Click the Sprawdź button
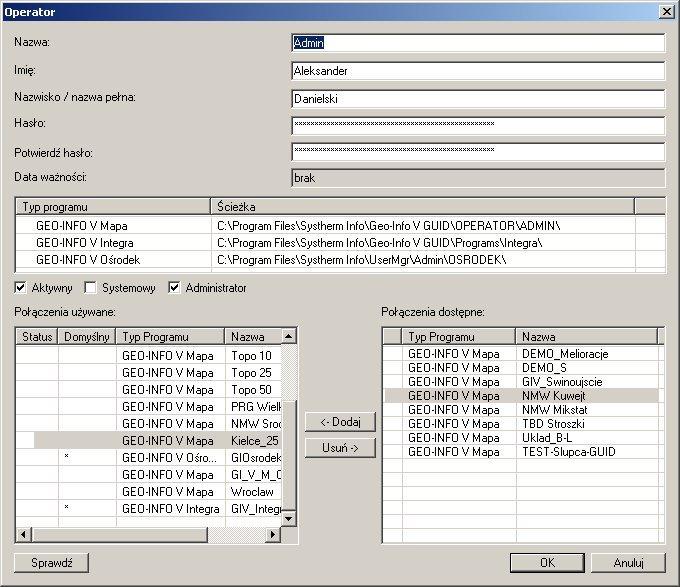Image resolution: width=680 pixels, height=587 pixels. 52,563
